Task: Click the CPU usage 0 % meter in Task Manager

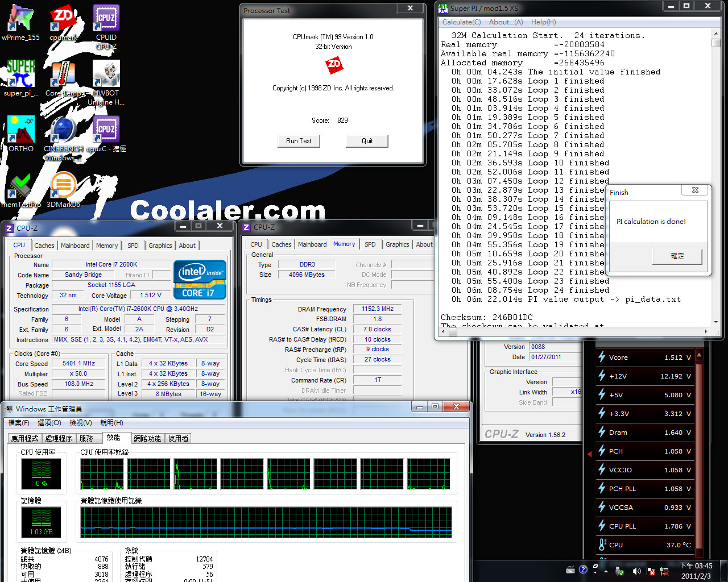Action: pos(41,473)
